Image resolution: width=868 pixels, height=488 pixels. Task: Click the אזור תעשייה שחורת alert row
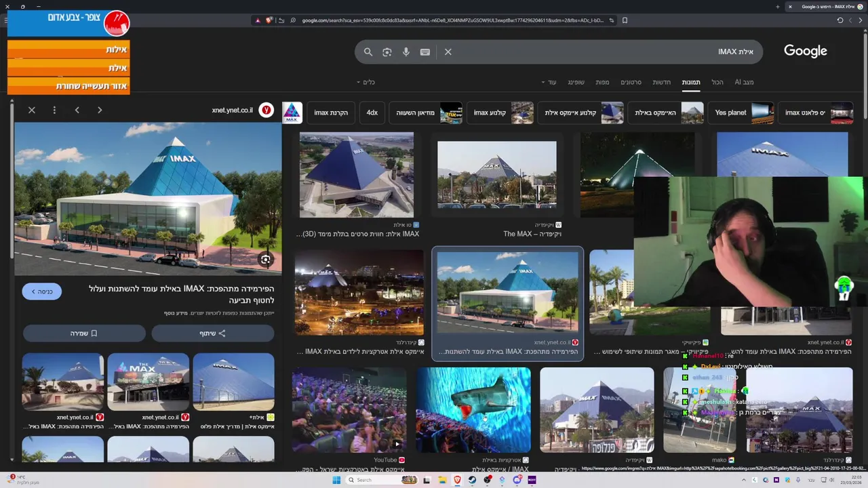click(x=68, y=86)
